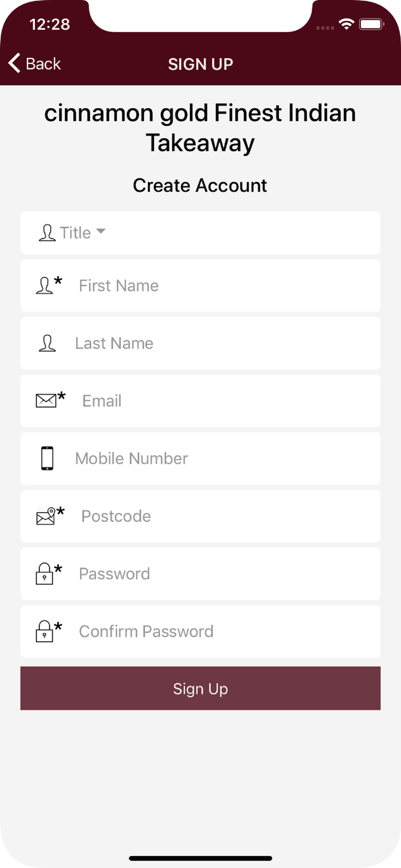Screen dimensions: 401x868
Task: Click the padlock icon beside Password
Action: click(44, 574)
